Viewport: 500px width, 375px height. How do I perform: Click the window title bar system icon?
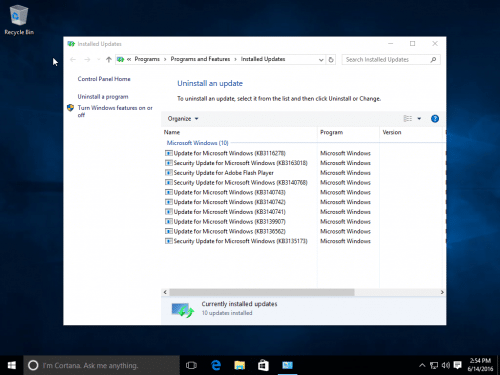(71, 44)
